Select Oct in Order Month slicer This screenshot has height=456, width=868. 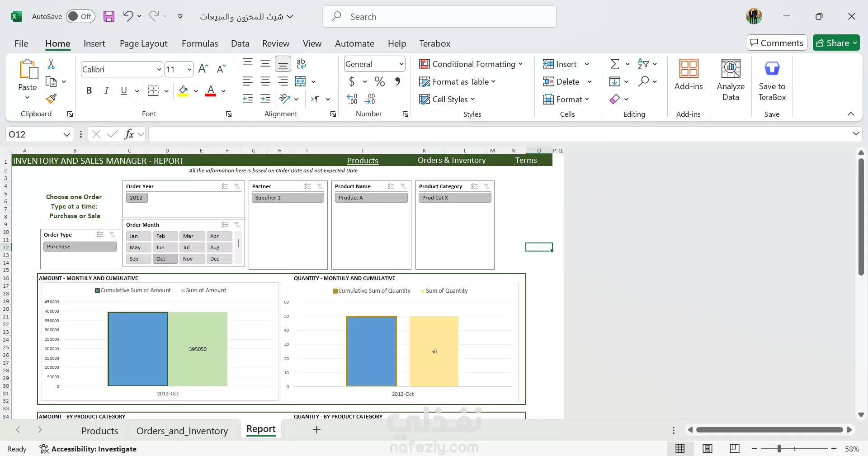(x=165, y=259)
